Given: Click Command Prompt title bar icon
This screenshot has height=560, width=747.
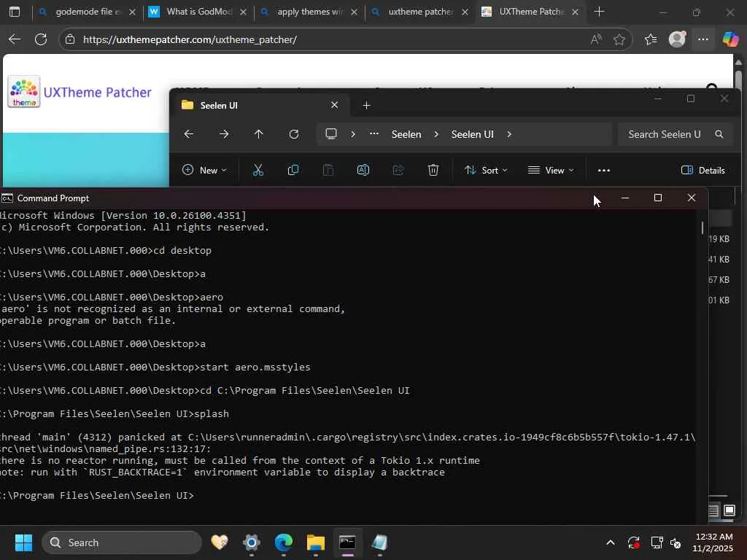Looking at the screenshot, I should tap(7, 198).
